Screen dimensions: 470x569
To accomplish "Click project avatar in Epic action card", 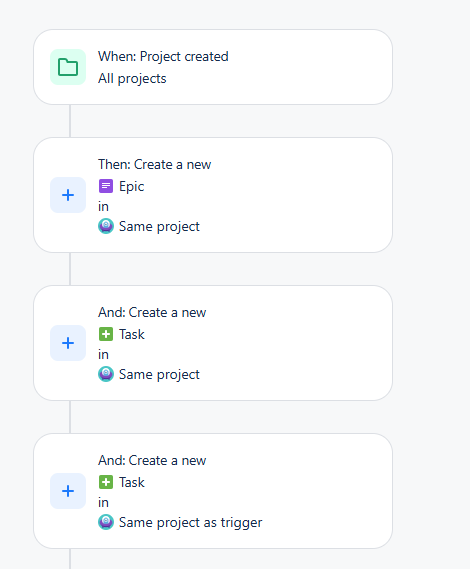I will [x=106, y=226].
